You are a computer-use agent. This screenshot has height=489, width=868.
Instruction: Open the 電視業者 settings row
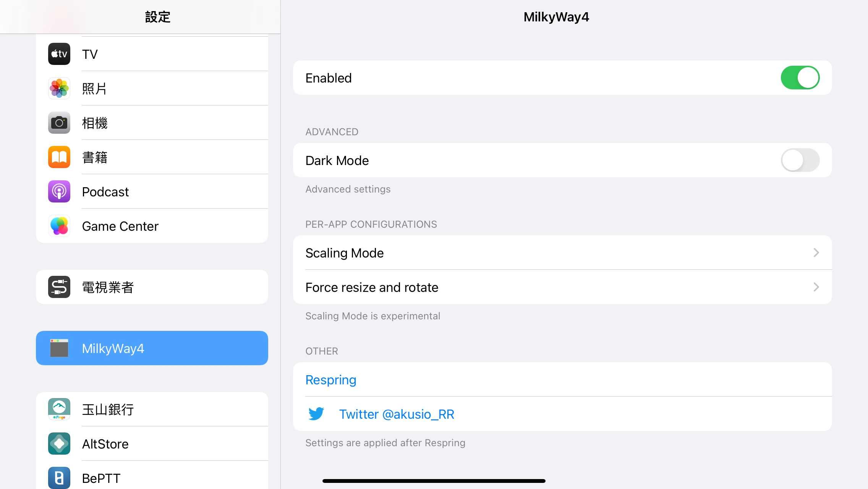(152, 287)
